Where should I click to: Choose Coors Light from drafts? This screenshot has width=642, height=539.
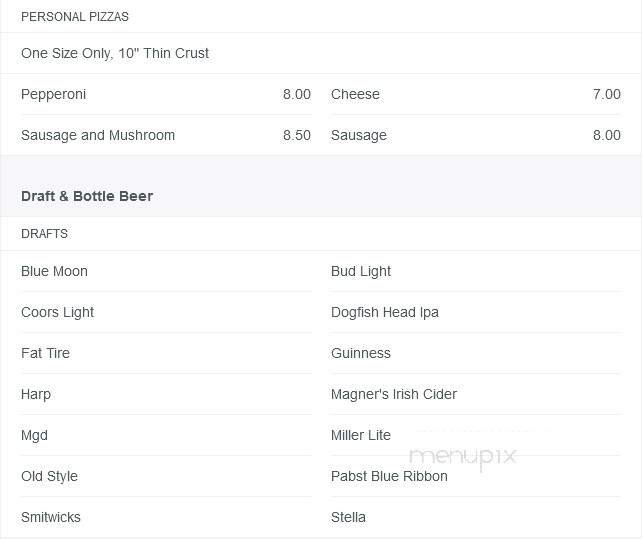click(x=58, y=312)
